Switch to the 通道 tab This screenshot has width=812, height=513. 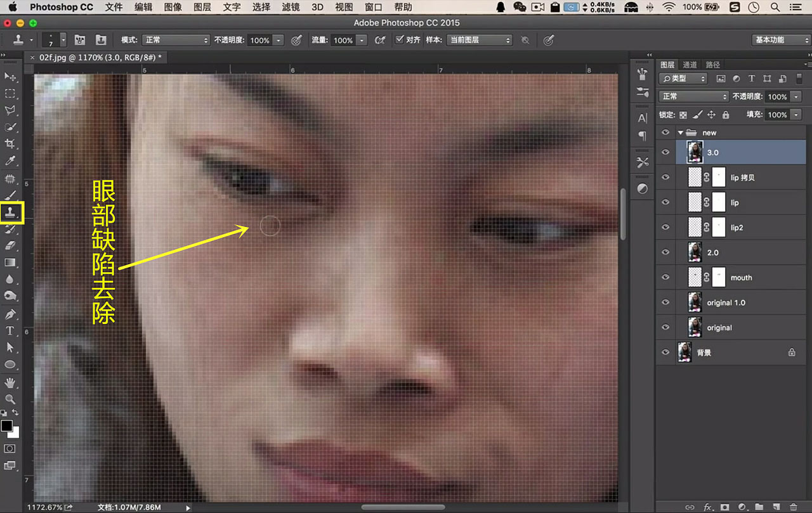pos(690,65)
